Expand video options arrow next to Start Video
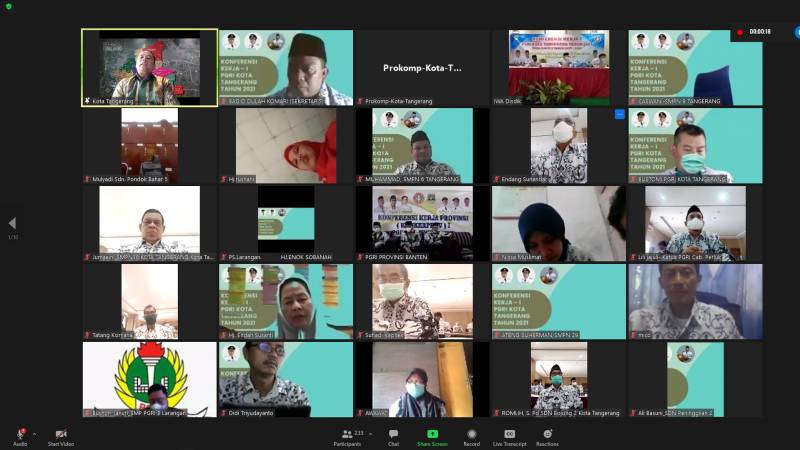This screenshot has height=450, width=800. pos(76,433)
